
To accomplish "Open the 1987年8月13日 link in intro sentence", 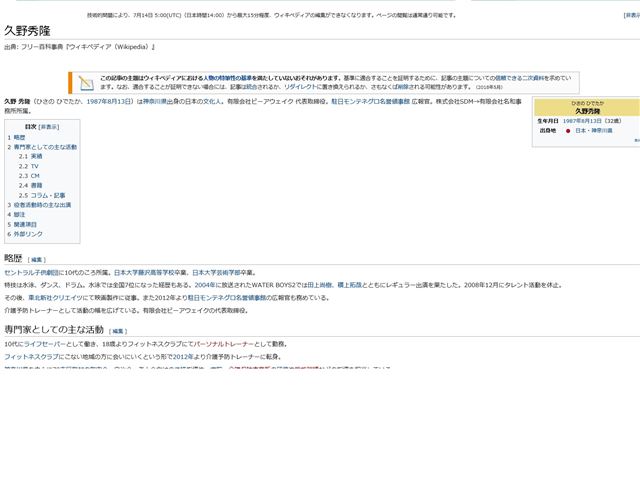I will click(109, 101).
